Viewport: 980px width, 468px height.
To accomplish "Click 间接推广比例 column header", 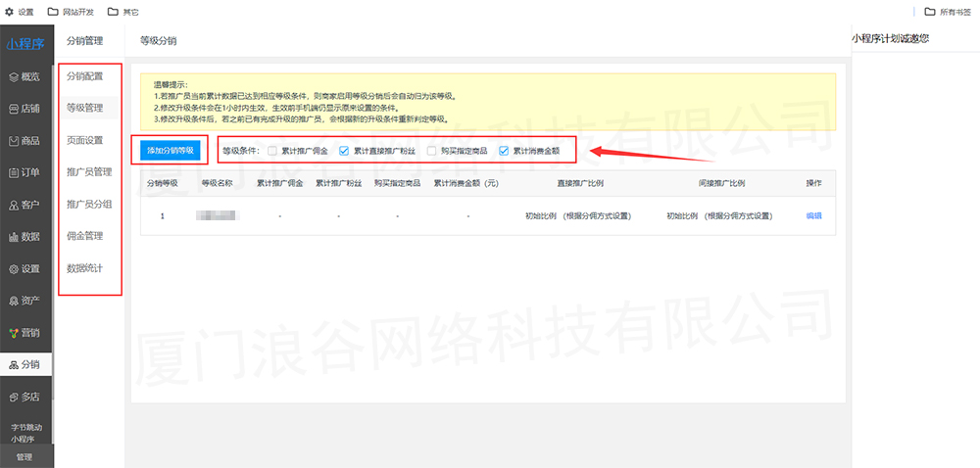I will coord(721,183).
